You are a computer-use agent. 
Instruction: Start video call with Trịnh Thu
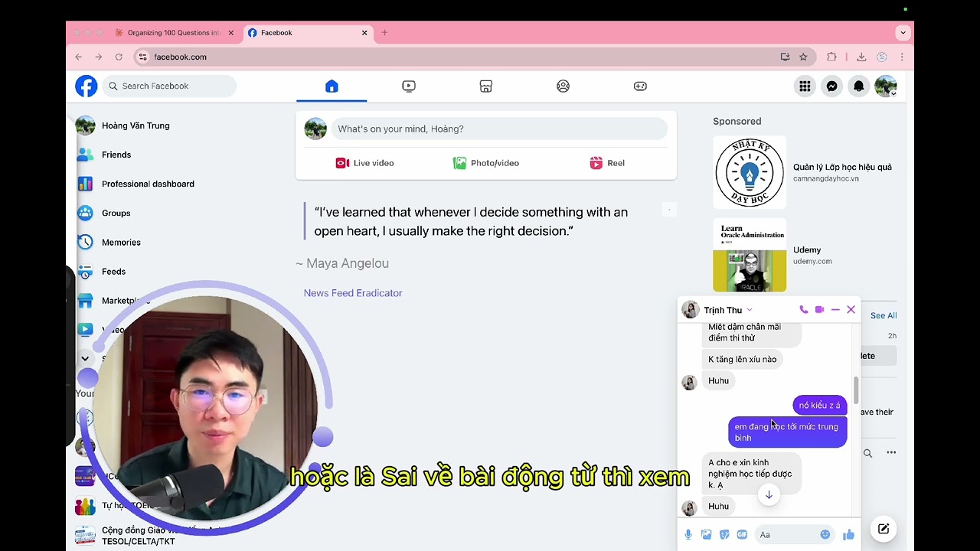pos(819,310)
